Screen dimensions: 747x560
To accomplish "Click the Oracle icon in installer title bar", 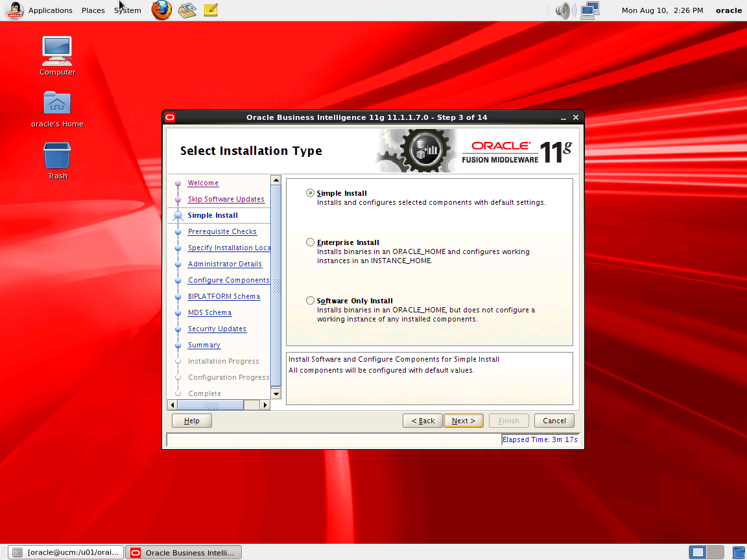I will pos(170,117).
